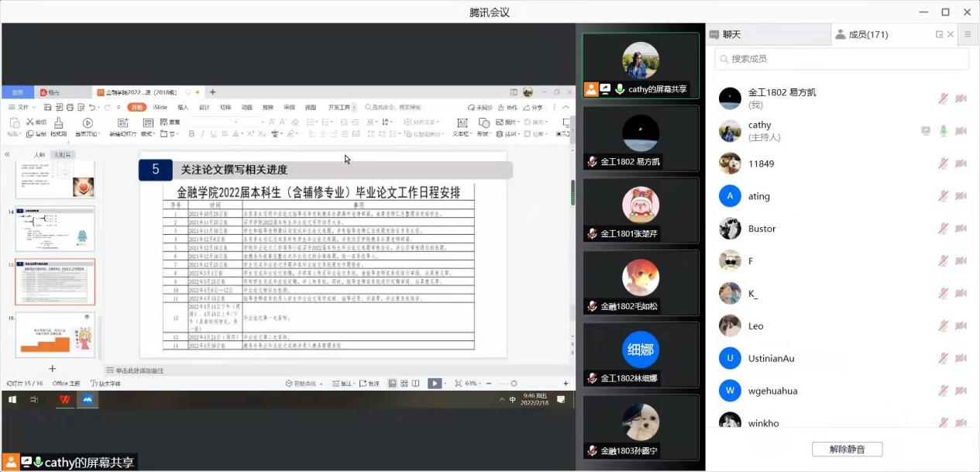Viewport: 980px width, 472px height.
Task: Click the 解除静音 unmute button
Action: (x=847, y=450)
